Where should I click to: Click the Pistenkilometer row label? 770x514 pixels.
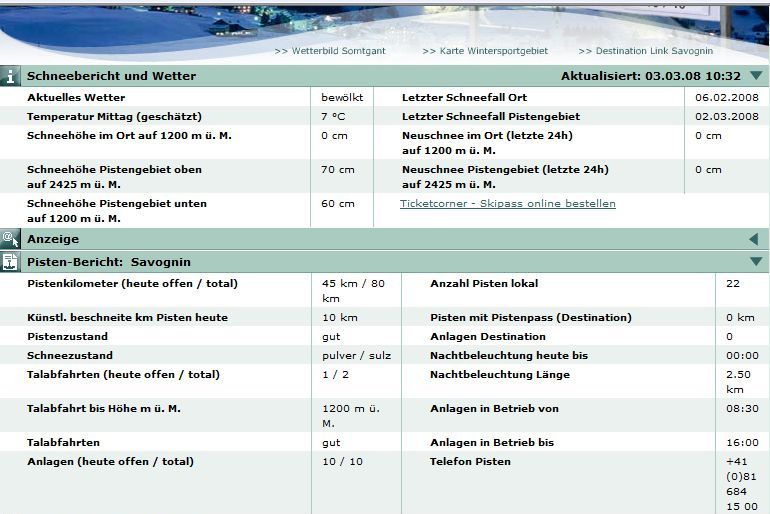pyautogui.click(x=132, y=284)
